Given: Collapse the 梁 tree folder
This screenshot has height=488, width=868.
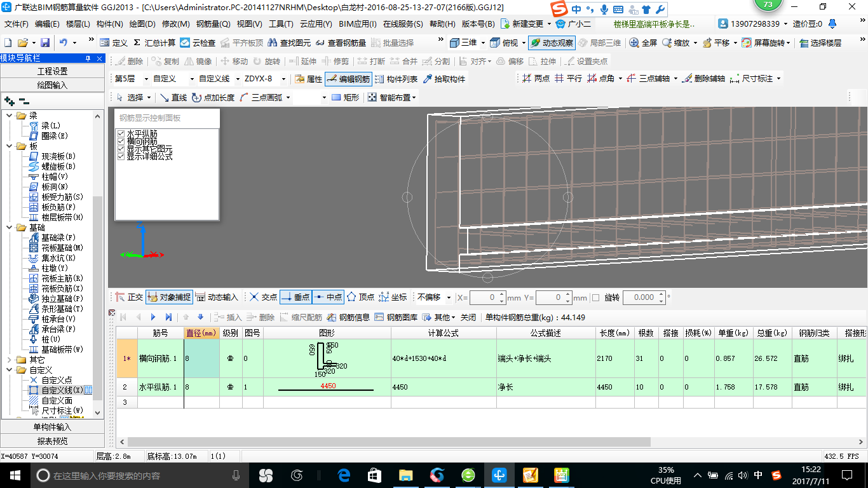Looking at the screenshot, I should [10, 116].
